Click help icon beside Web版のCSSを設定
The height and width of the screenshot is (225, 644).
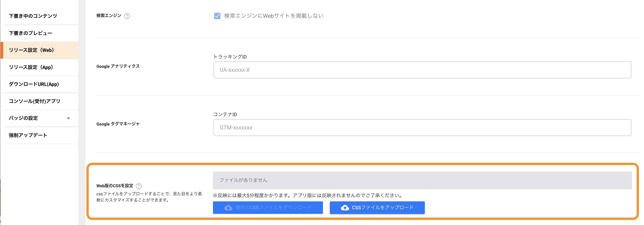click(x=139, y=186)
